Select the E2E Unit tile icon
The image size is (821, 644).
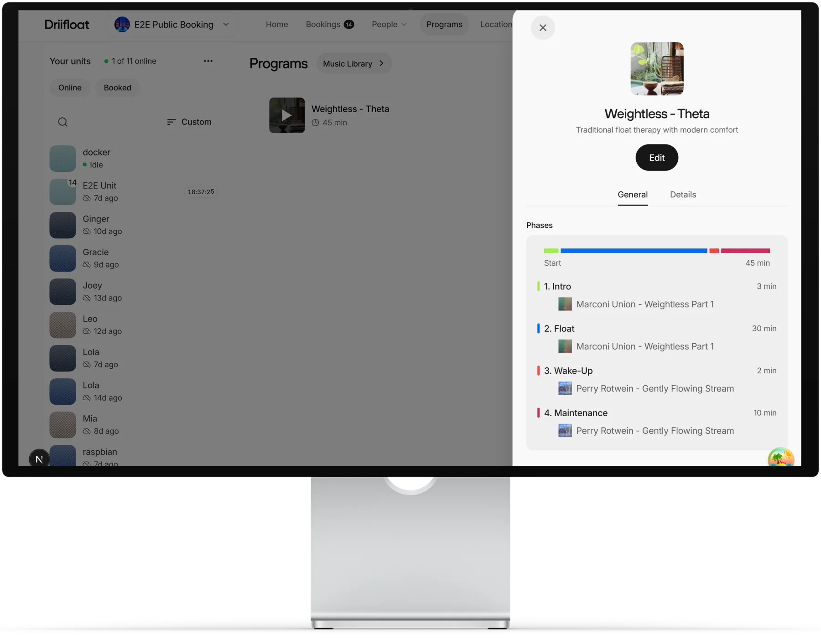point(62,192)
